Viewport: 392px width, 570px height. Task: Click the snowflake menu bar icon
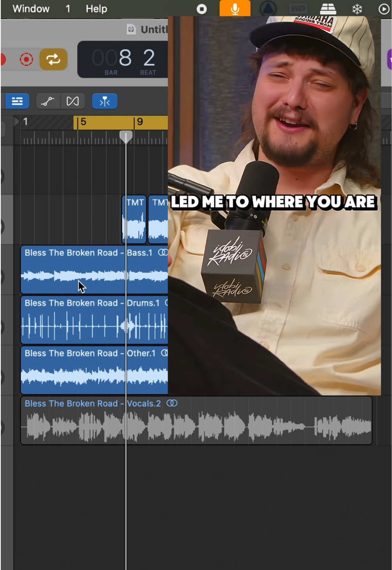click(357, 9)
